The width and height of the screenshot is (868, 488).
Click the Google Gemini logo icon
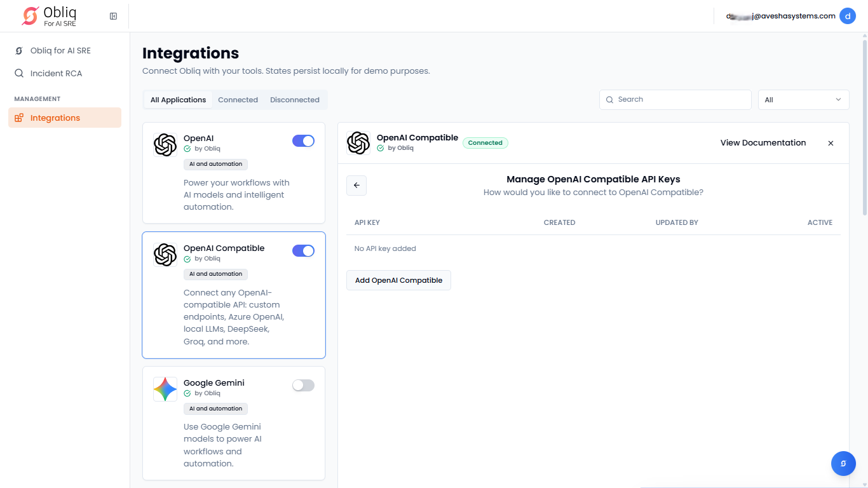point(165,389)
